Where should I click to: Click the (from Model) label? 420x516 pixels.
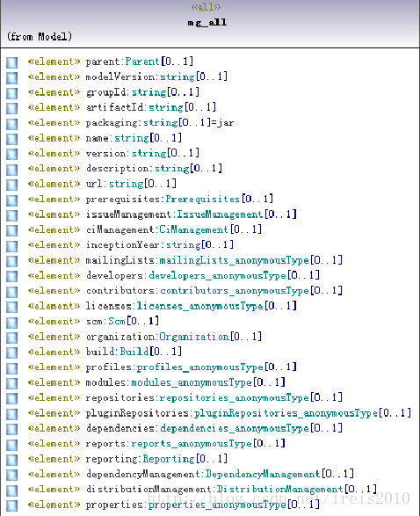pyautogui.click(x=40, y=36)
